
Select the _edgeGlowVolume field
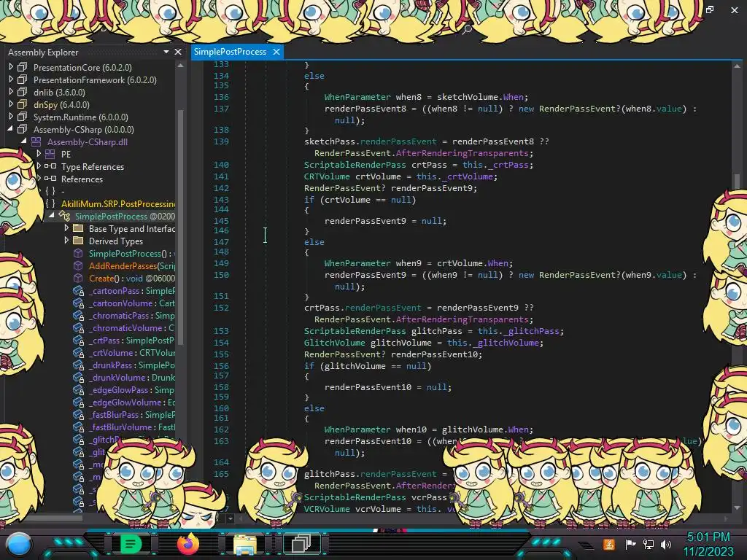pyautogui.click(x=131, y=402)
